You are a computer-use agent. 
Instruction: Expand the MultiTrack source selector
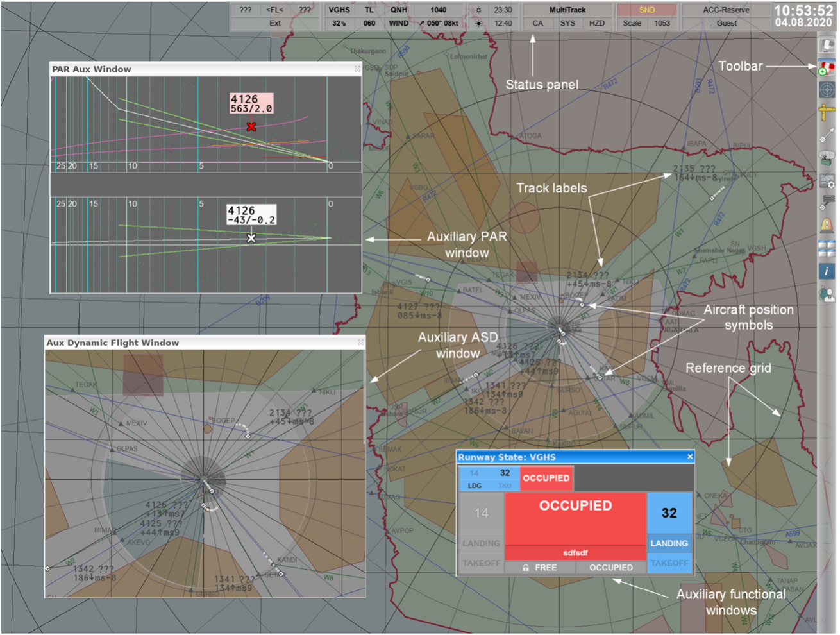coord(567,10)
